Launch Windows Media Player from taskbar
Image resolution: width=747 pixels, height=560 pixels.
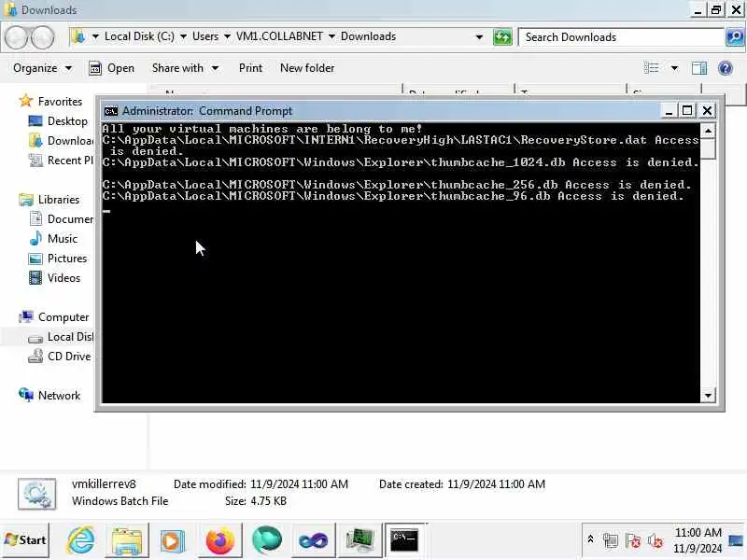173,540
